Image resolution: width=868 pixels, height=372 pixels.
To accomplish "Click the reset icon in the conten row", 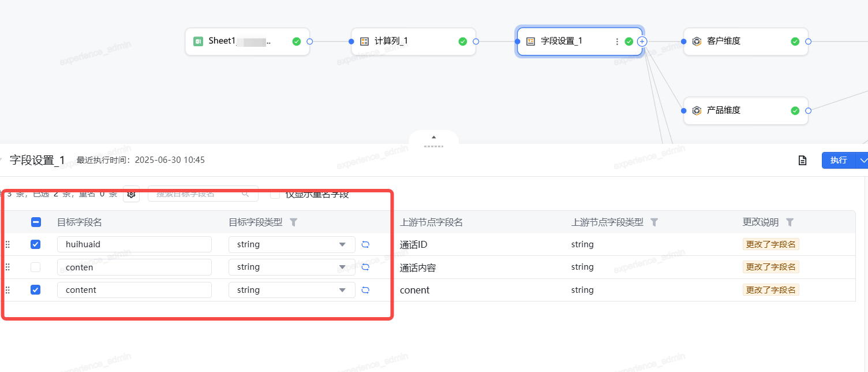I will [x=365, y=267].
